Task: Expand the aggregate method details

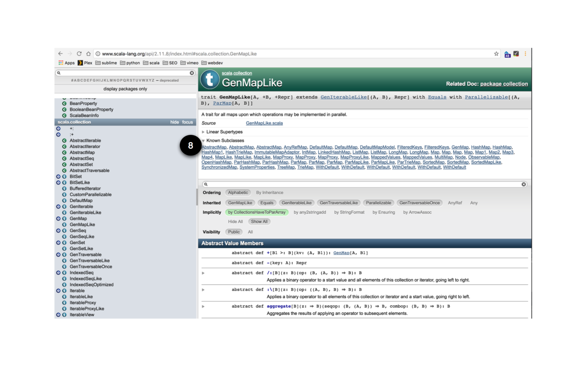Action: (203, 306)
